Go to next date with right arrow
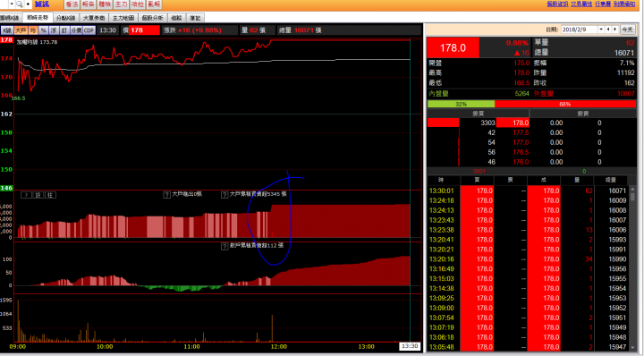 tap(614, 30)
